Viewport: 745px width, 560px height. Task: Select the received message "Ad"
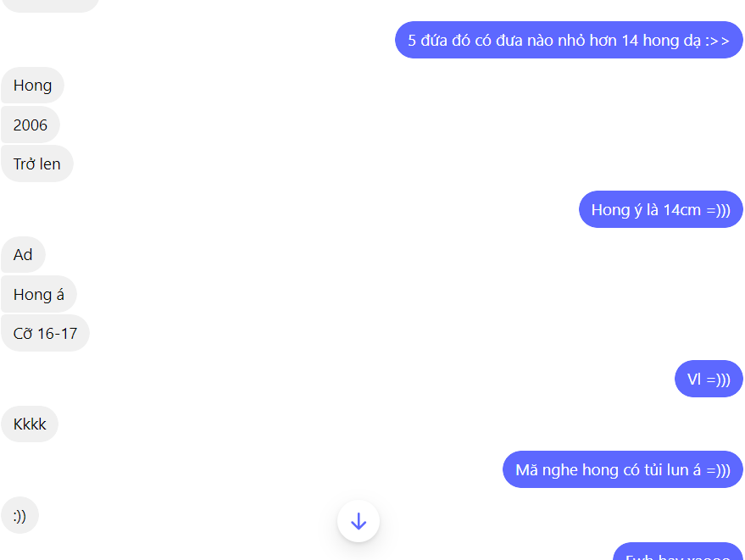23,255
